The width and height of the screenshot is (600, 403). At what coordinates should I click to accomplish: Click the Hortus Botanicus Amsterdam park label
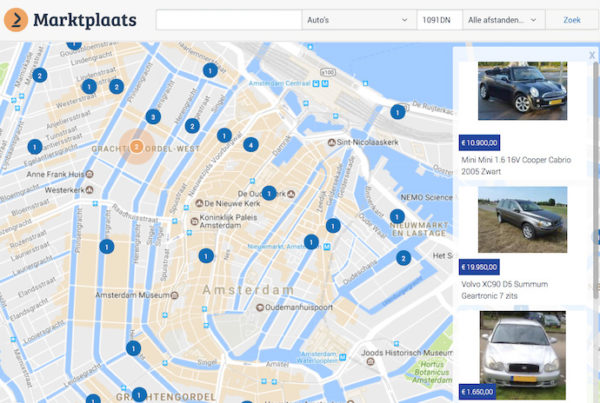432,372
